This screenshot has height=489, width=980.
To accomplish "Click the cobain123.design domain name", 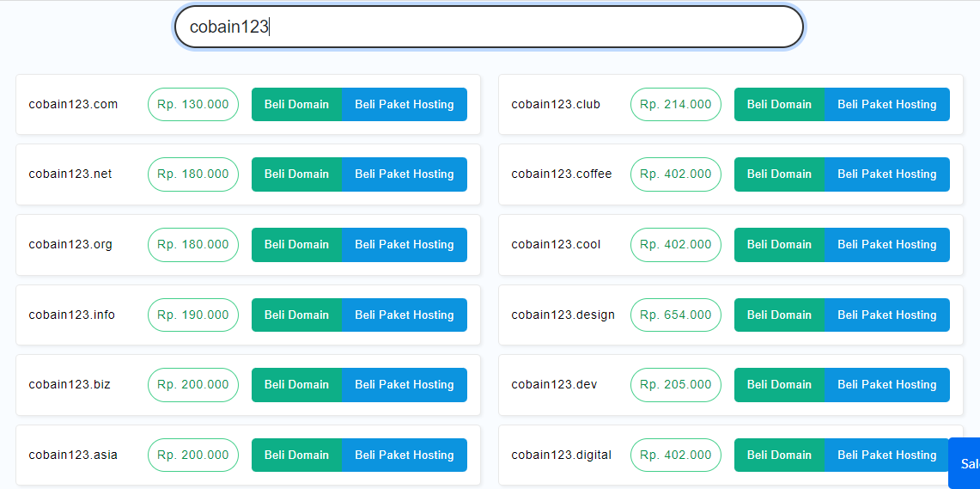I will (563, 315).
